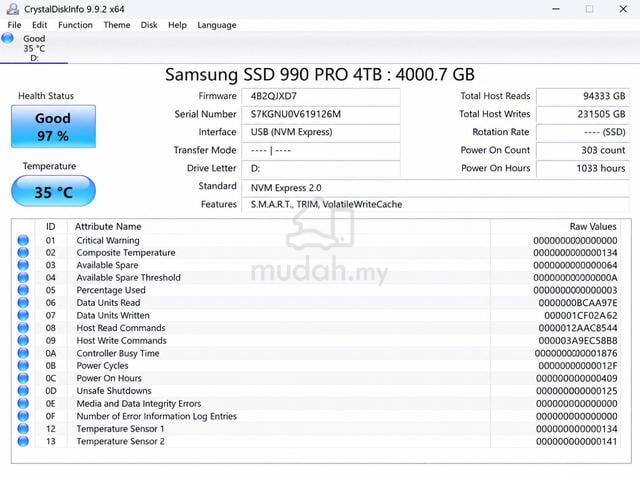Open the Function menu
This screenshot has height=480, width=640.
point(75,25)
